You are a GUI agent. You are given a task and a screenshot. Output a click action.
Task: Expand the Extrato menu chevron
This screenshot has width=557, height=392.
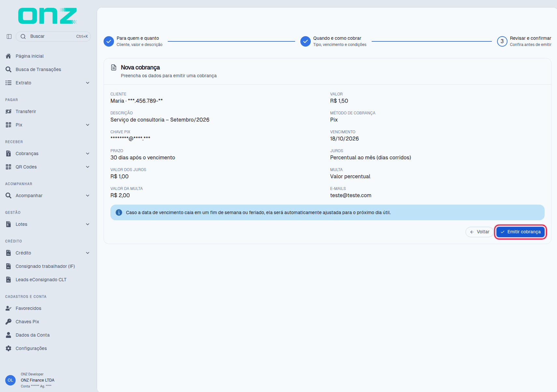pos(88,83)
